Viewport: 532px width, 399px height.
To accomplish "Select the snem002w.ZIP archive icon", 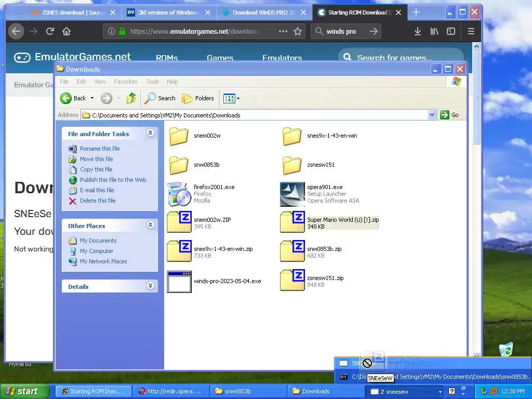I will pos(179,222).
